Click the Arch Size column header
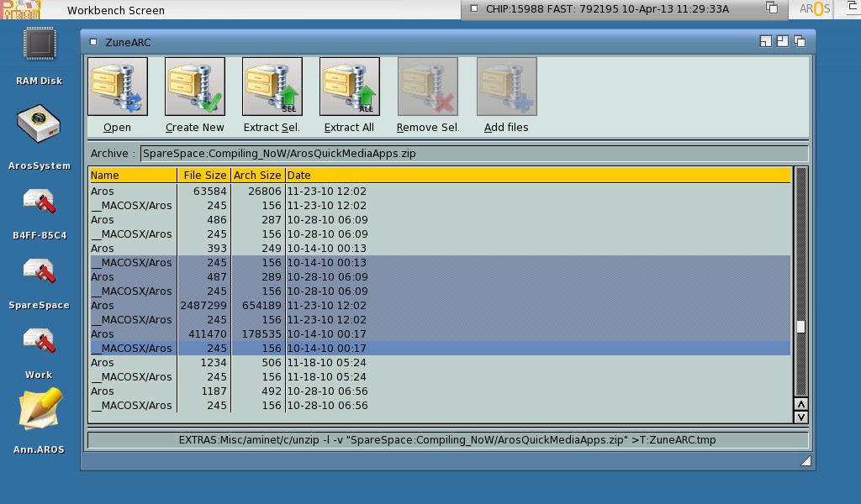This screenshot has width=861, height=504. (x=257, y=176)
